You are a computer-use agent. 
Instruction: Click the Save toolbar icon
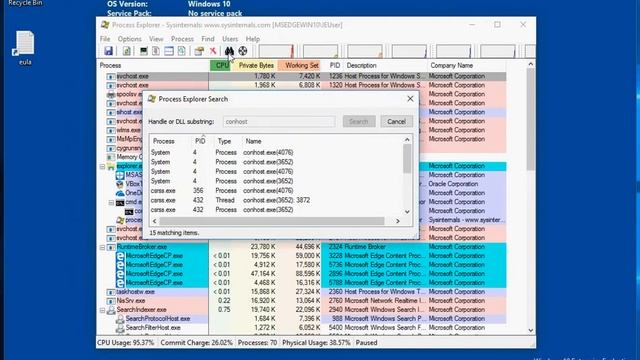[108, 51]
